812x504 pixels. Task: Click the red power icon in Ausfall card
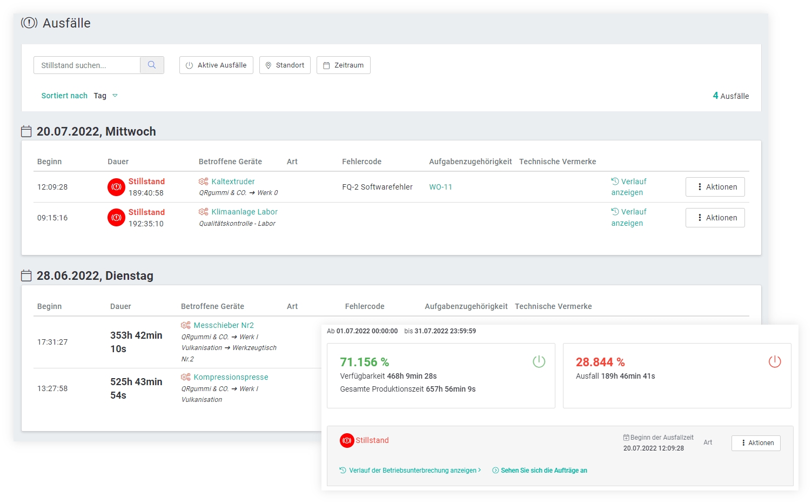point(775,362)
